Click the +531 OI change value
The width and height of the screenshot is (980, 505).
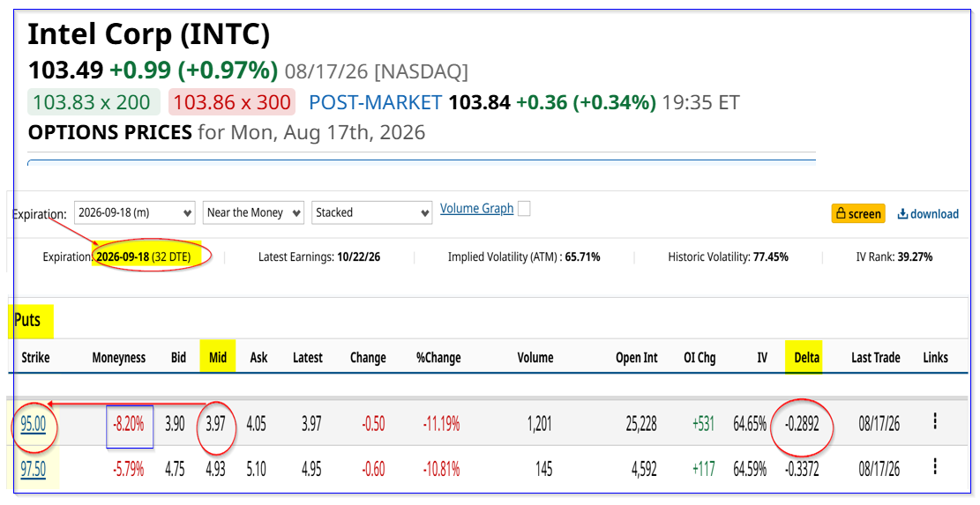(704, 425)
